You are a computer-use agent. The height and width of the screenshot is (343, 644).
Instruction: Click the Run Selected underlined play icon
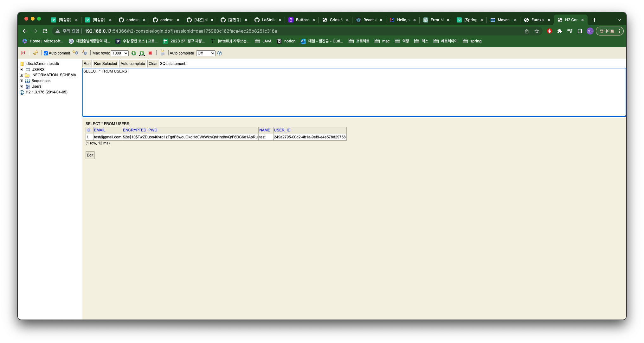[142, 53]
